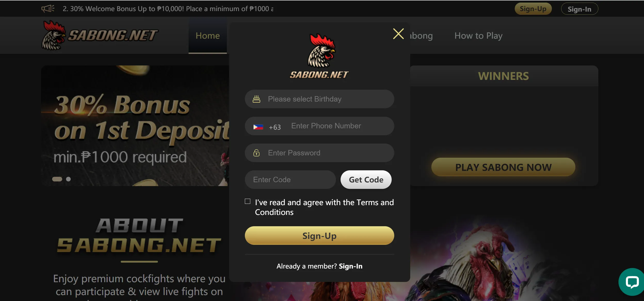Click the megaphone announcement icon
The height and width of the screenshot is (301, 644).
(x=47, y=8)
